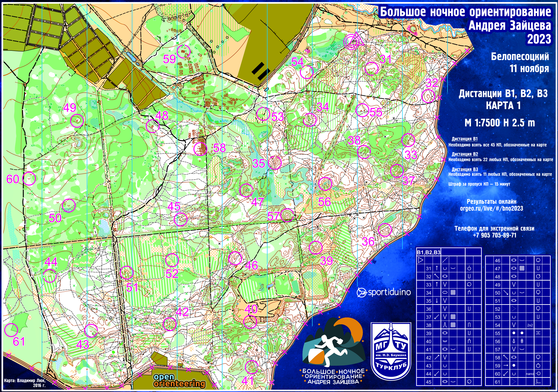Click the underlined Дистанция В3 heading
Image resolution: width=558 pixels, height=392 pixels.
(465, 169)
